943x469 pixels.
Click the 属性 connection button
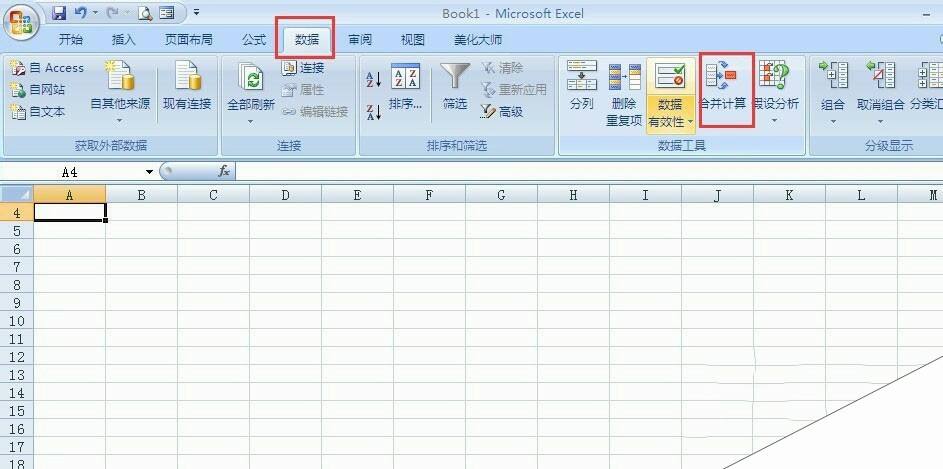(303, 90)
